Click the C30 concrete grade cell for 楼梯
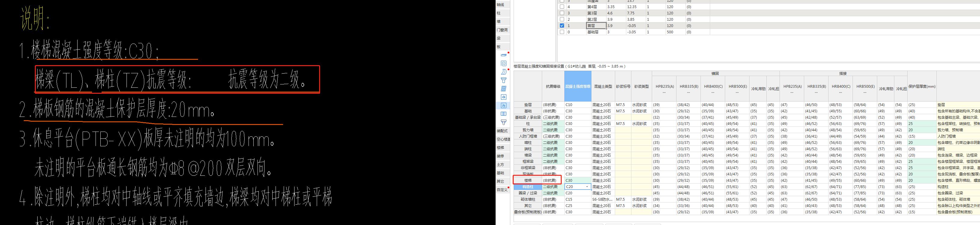The width and height of the screenshot is (980, 225). (x=578, y=181)
